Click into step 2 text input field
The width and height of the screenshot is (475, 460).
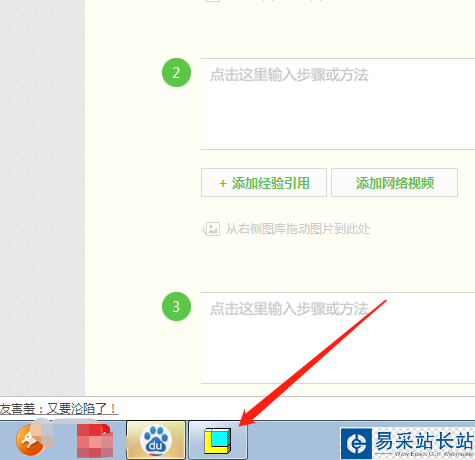(x=338, y=104)
